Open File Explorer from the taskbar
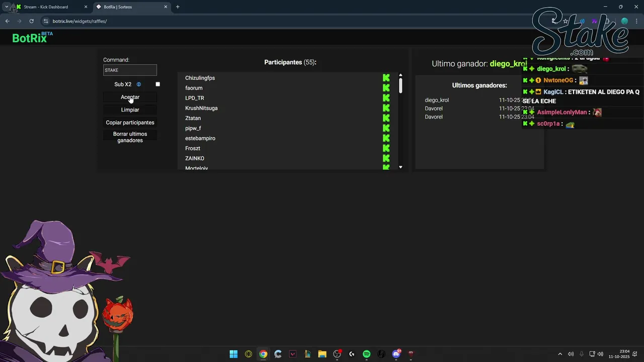Screen dimensions: 644x362 point(322,354)
